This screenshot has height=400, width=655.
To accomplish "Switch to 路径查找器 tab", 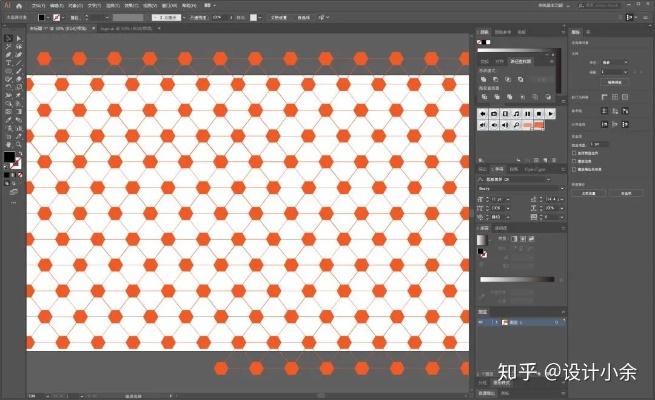I will point(520,61).
